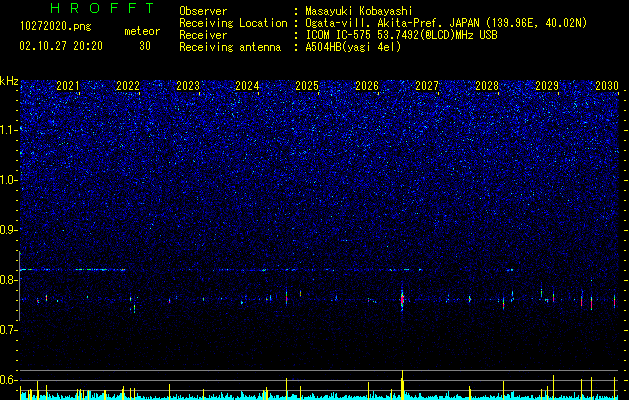Screen dimensions: 629x400
Task: Click the 0.9 kHz axis label
Action: (x=8, y=230)
